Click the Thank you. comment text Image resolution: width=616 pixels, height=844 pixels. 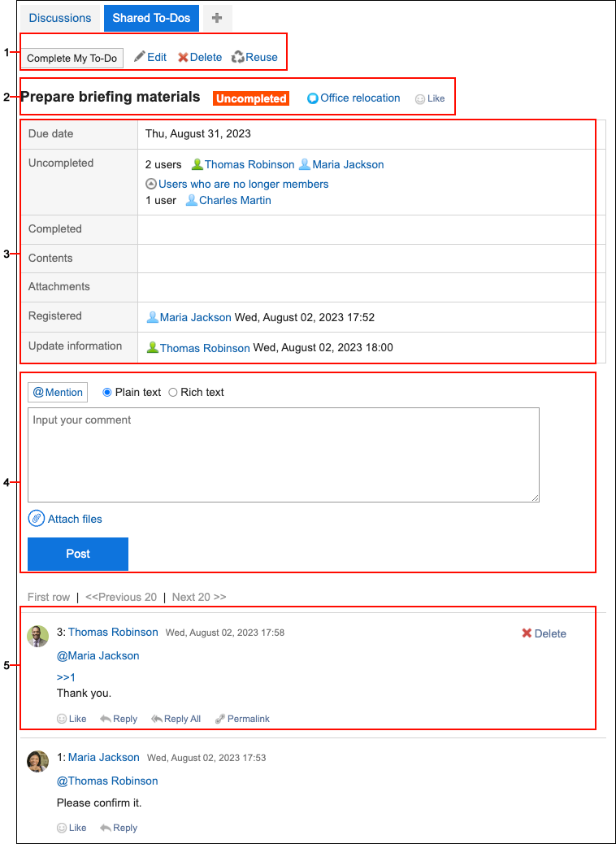pos(84,692)
